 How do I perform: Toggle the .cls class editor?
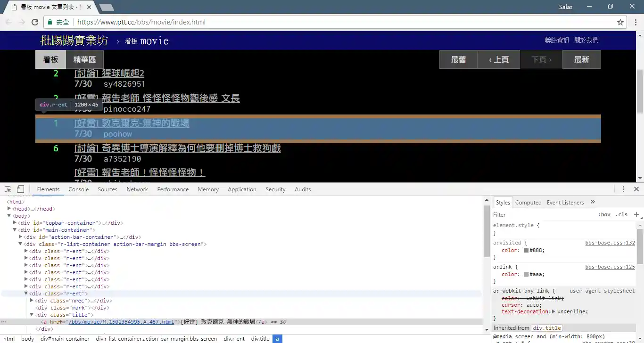click(621, 214)
